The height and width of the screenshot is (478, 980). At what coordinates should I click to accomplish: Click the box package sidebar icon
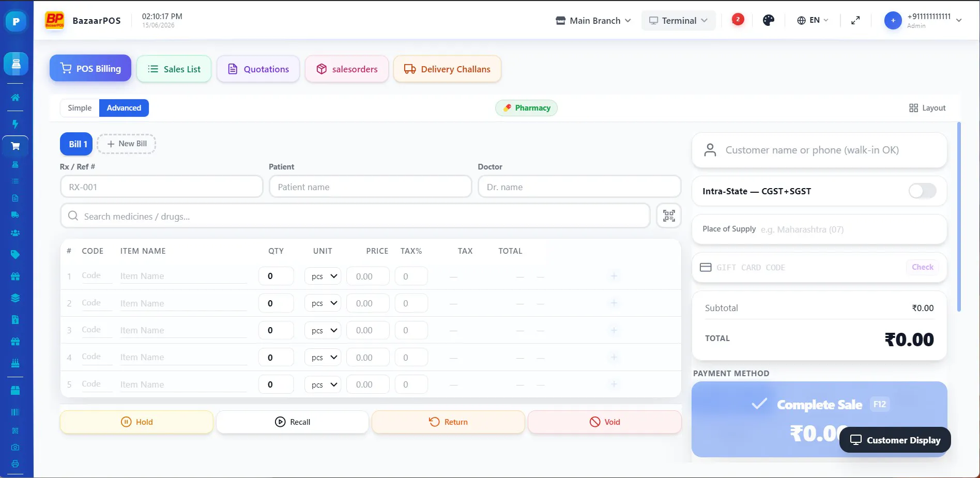16,391
